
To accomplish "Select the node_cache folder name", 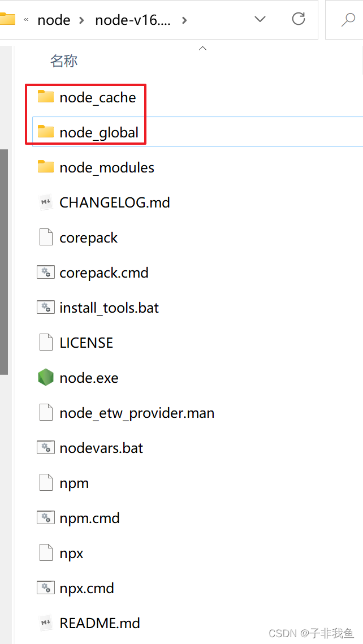I will (x=98, y=97).
